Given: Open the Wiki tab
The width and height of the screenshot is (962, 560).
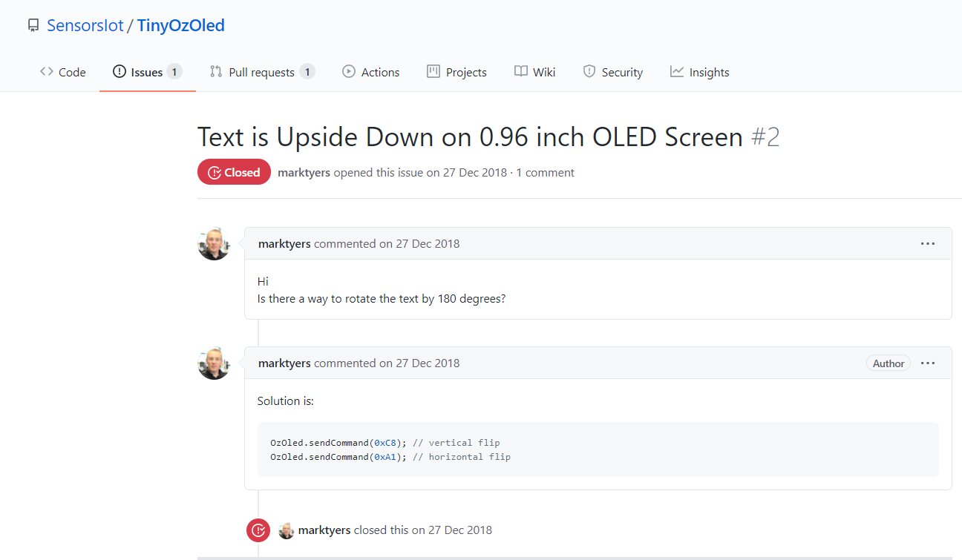Looking at the screenshot, I should [x=535, y=72].
